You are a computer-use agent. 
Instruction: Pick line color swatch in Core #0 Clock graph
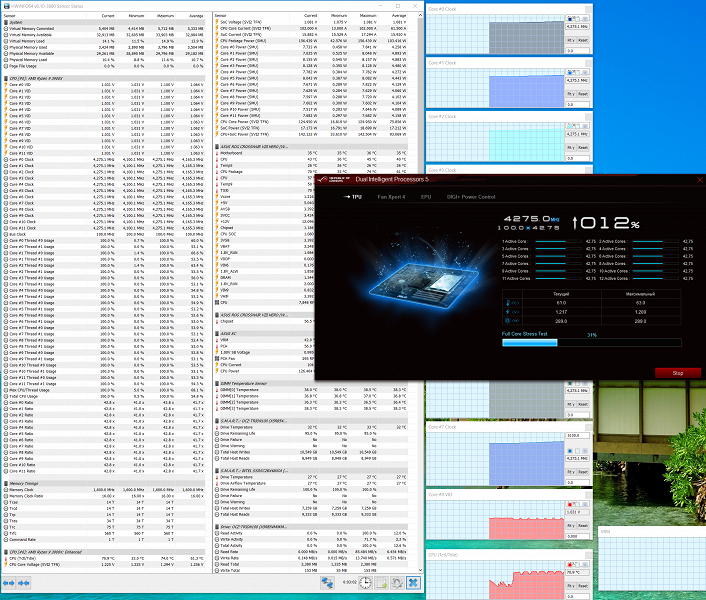(x=570, y=18)
